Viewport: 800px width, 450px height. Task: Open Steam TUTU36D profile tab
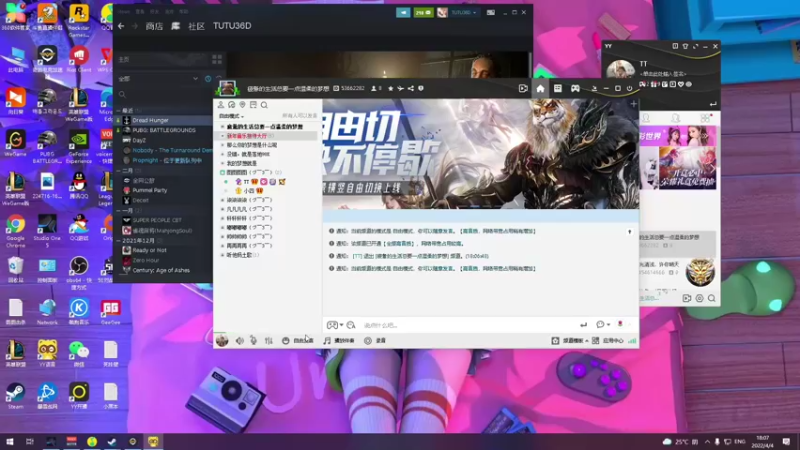point(232,26)
